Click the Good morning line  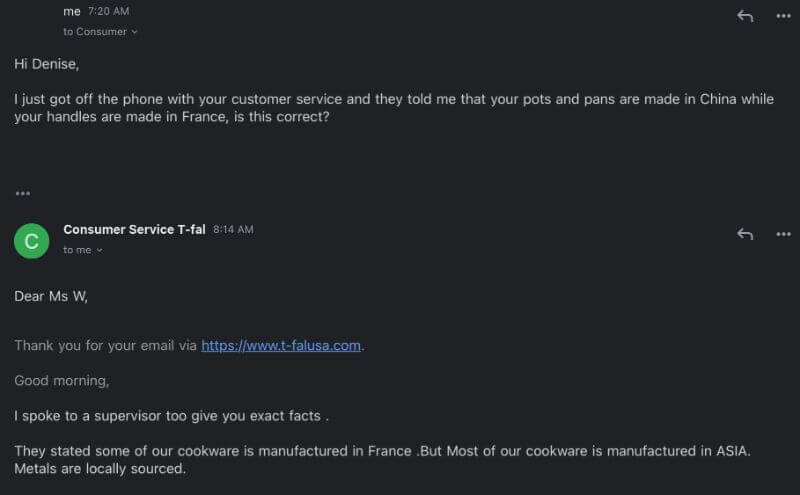[x=62, y=381]
